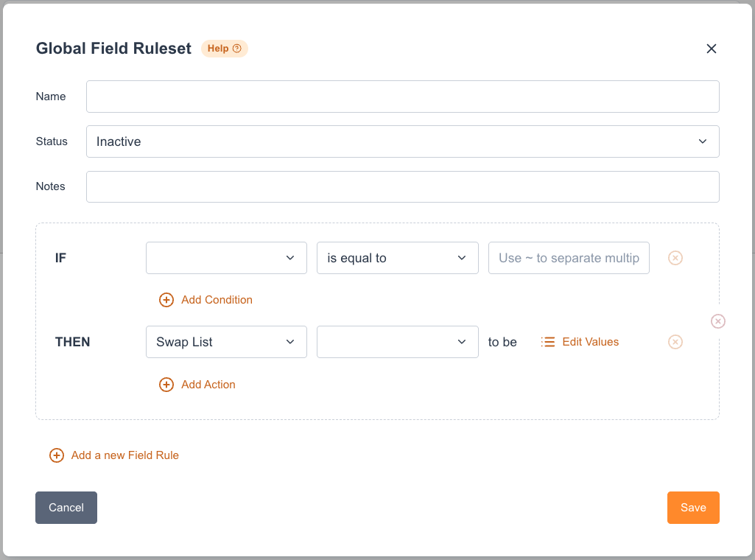Viewport: 755px width, 560px height.
Task: Delete the entire field rule block
Action: [x=718, y=321]
